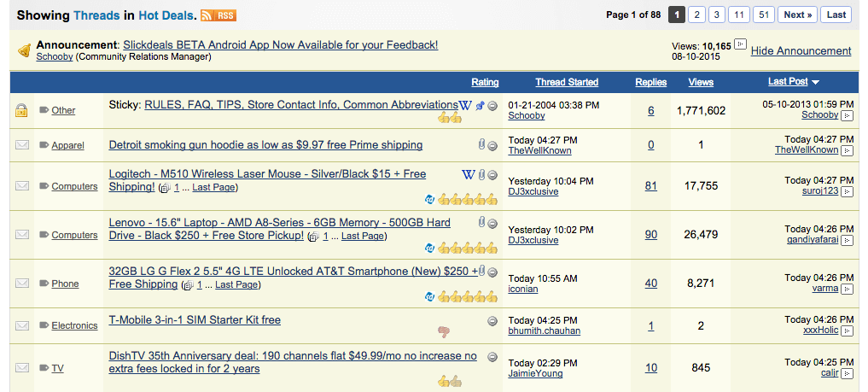The width and height of the screenshot is (868, 392).
Task: Click thumbs-down rating on T-Mobile SIM thread
Action: coord(444,331)
